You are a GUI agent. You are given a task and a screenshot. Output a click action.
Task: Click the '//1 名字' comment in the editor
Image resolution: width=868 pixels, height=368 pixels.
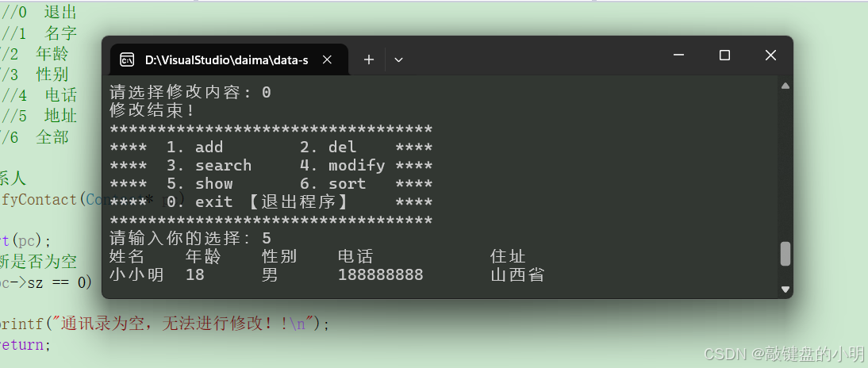pos(38,33)
